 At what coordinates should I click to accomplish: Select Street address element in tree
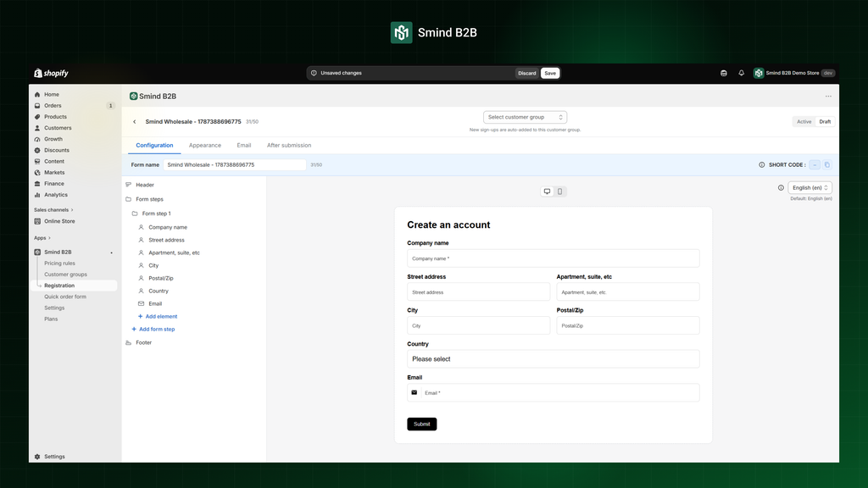click(166, 240)
